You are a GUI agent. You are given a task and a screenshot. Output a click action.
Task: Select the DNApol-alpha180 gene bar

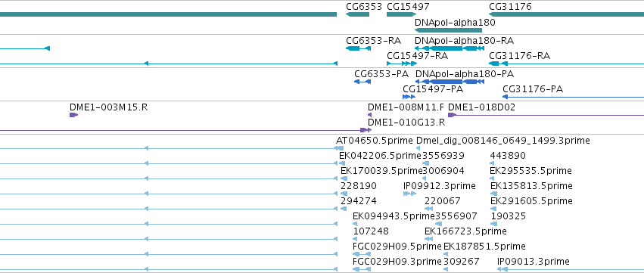448,30
